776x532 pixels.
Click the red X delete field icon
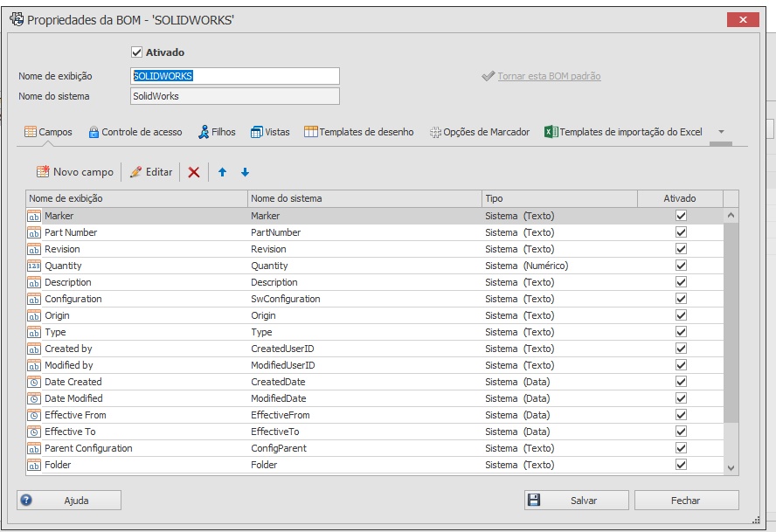click(194, 172)
